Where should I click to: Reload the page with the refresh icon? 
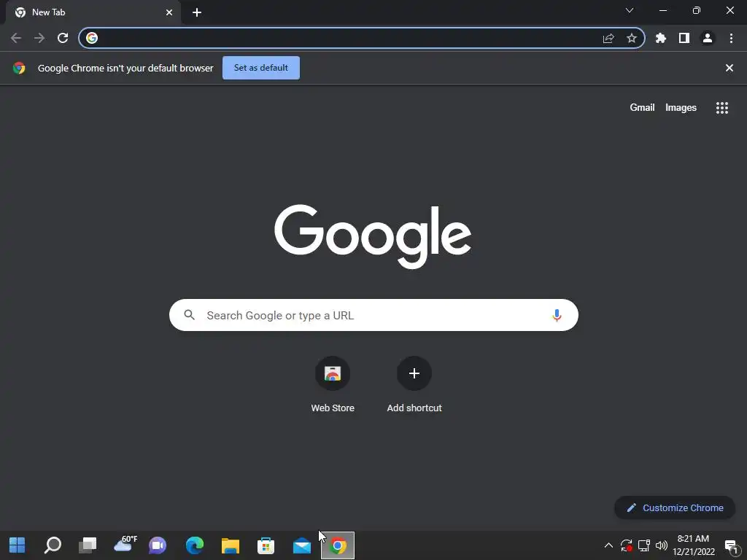point(63,38)
